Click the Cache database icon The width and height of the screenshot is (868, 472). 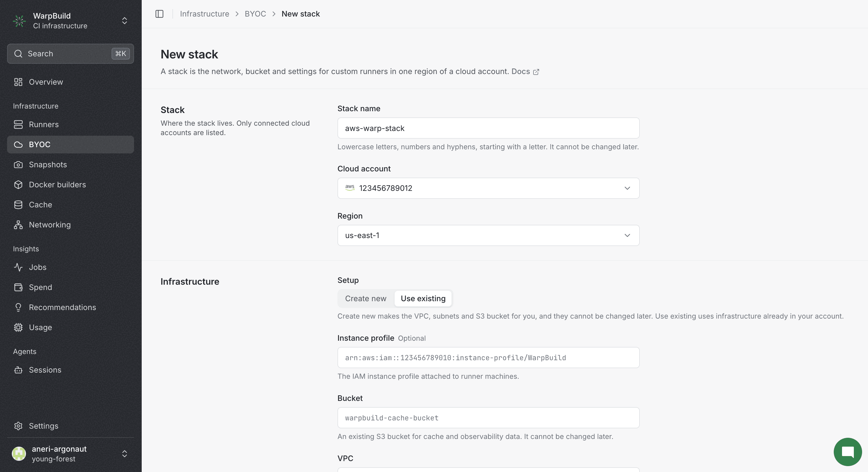(x=18, y=205)
